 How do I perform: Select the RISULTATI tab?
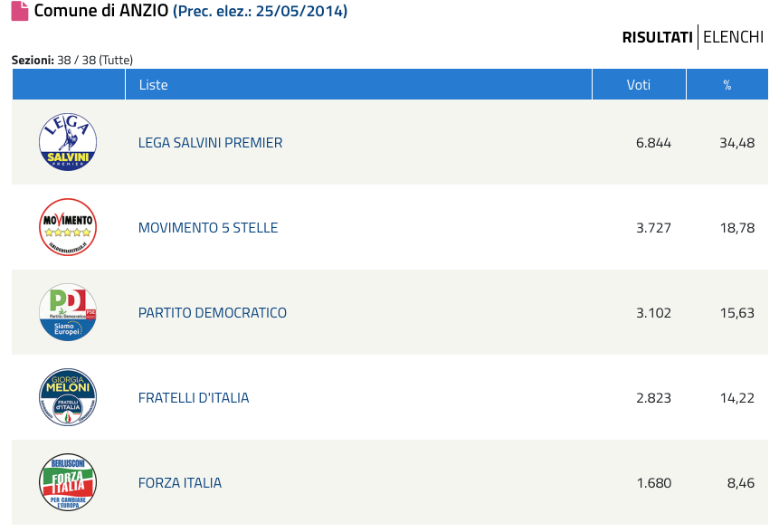click(657, 37)
